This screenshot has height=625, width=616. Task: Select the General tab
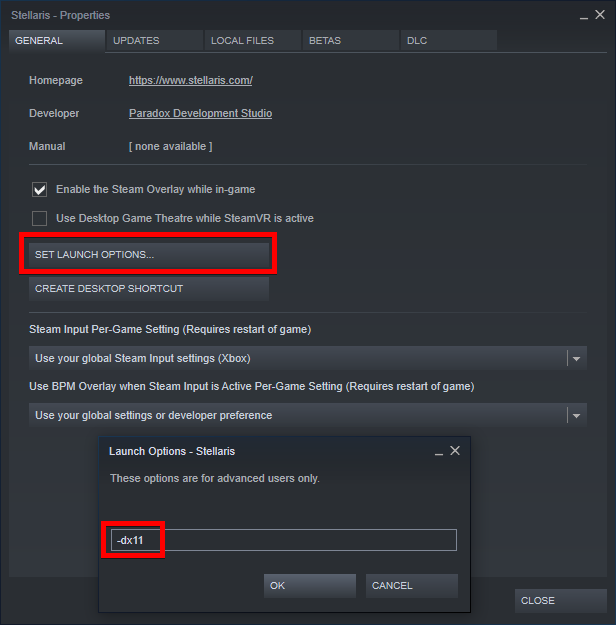(x=57, y=41)
